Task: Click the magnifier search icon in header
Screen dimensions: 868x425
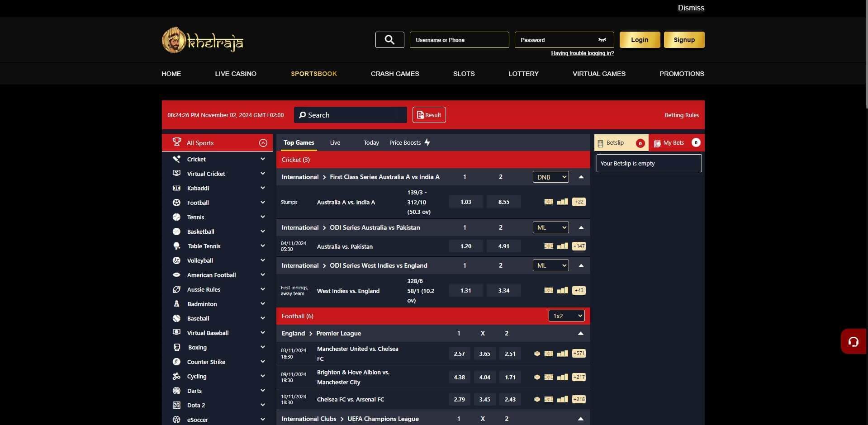Action: click(x=389, y=40)
